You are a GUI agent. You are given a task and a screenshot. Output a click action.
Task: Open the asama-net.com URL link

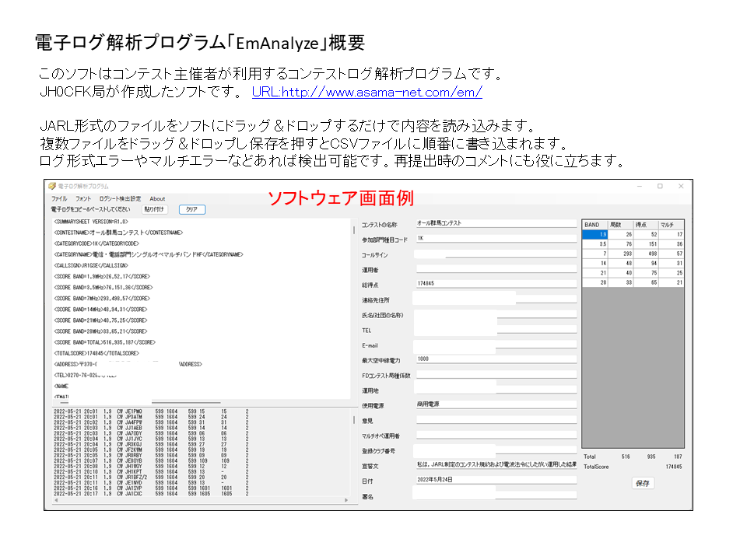(x=366, y=93)
